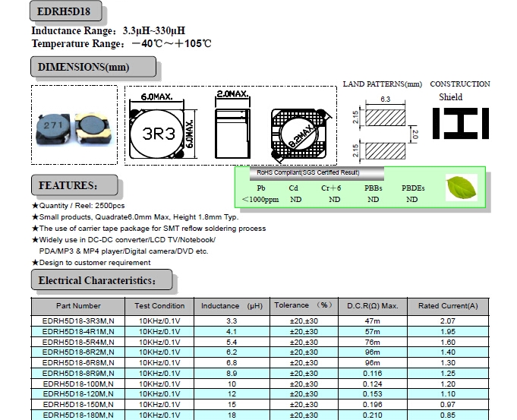Click the lower land pattern pad
Viewport: 517px width, 420px height.
[x=385, y=147]
